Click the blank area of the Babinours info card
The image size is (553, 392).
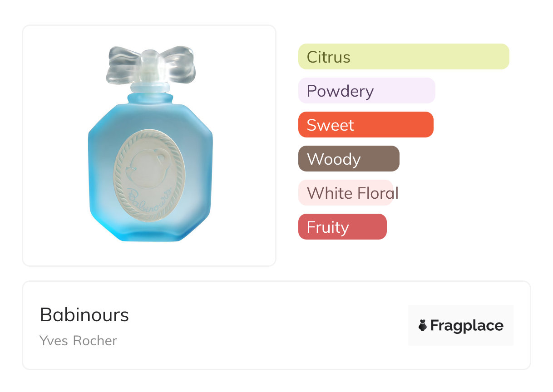pyautogui.click(x=263, y=326)
